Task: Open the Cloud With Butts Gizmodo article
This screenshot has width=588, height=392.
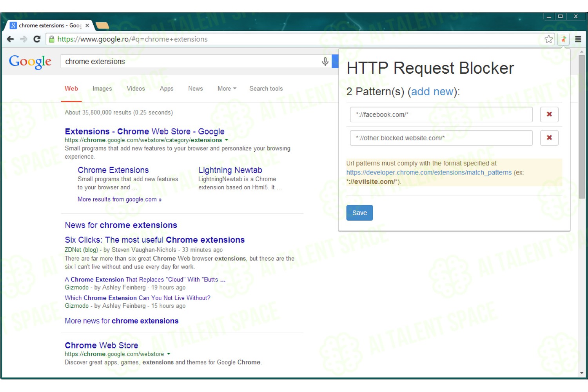Action: pos(145,279)
